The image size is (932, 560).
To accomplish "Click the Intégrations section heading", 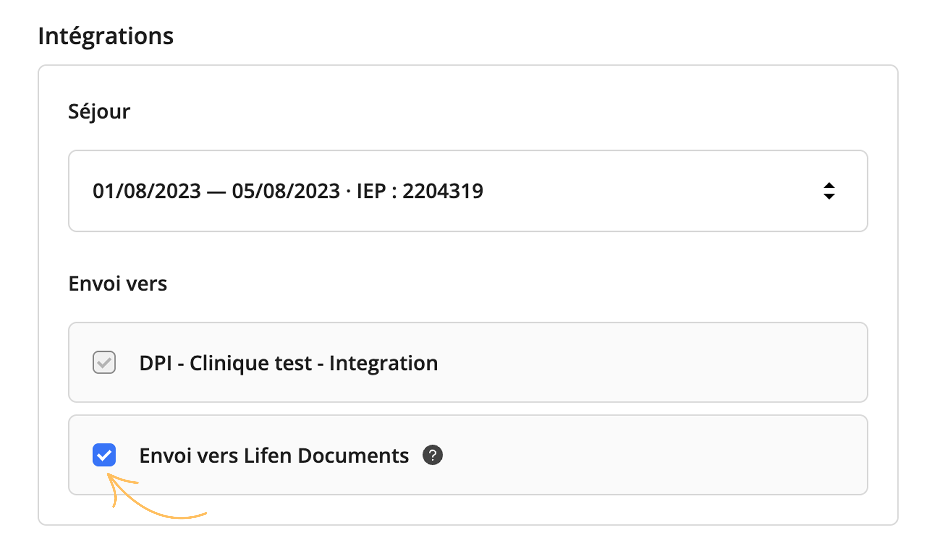I will 106,36.
